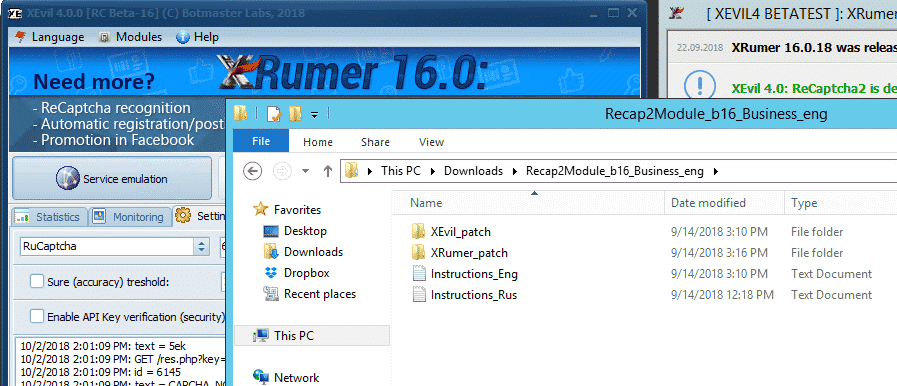897x386 pixels.
Task: Click the address bar folder icon
Action: [x=352, y=170]
